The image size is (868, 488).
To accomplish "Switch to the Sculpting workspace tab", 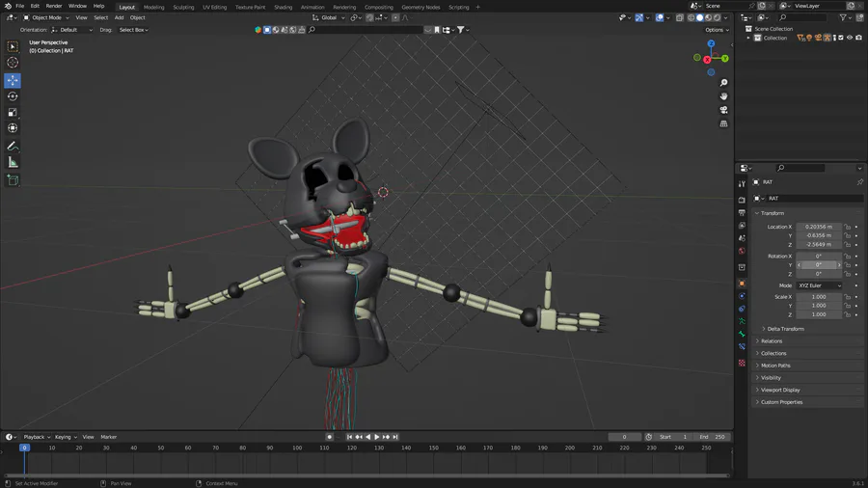I will click(183, 7).
